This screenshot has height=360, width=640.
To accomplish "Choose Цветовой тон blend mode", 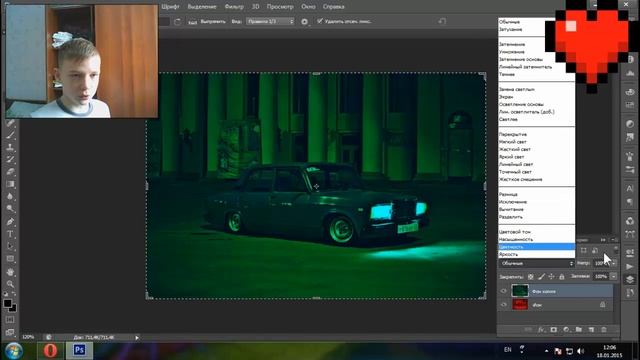I will pyautogui.click(x=515, y=231).
